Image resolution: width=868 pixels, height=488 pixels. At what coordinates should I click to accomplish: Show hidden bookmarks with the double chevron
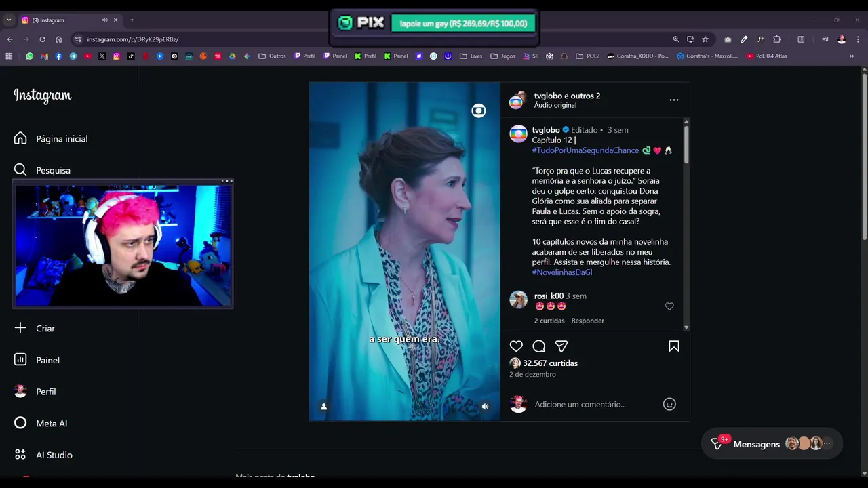[852, 56]
